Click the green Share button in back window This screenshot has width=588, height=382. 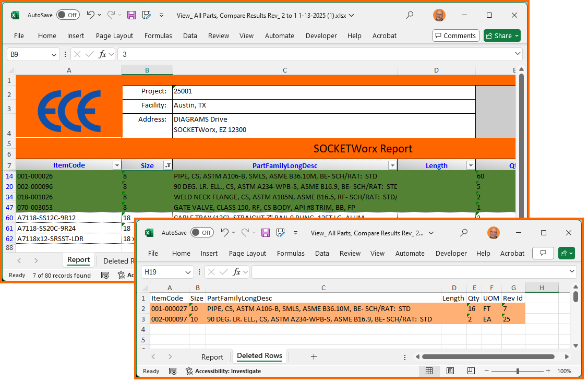click(502, 35)
